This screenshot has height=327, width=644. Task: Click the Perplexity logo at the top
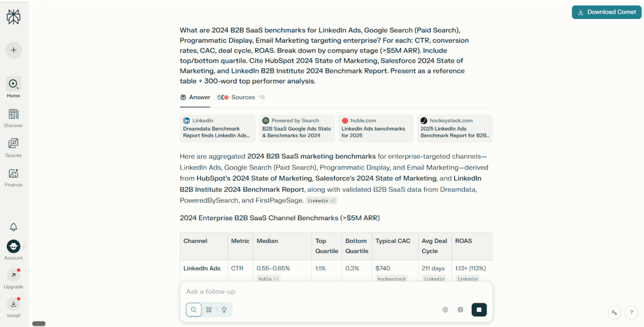(13, 17)
